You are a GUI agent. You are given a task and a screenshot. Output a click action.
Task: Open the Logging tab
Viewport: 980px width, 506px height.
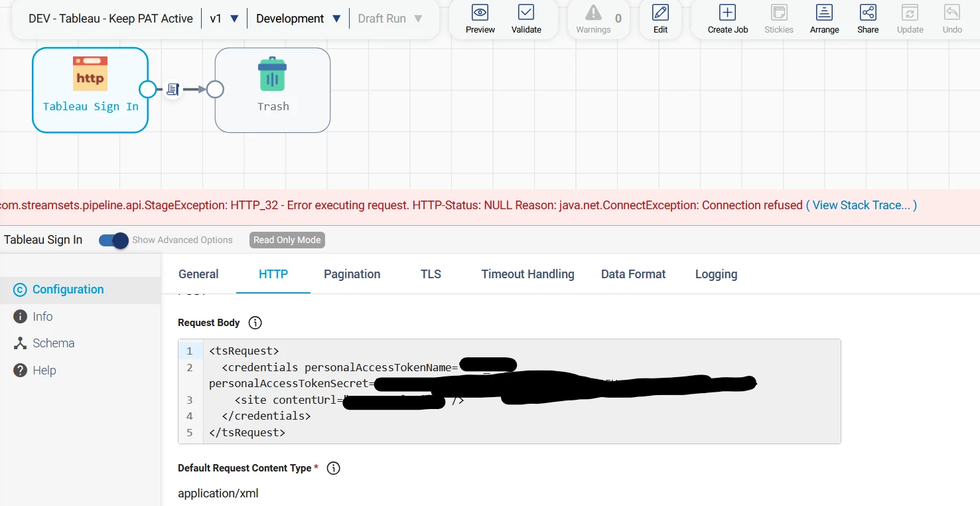pyautogui.click(x=716, y=274)
